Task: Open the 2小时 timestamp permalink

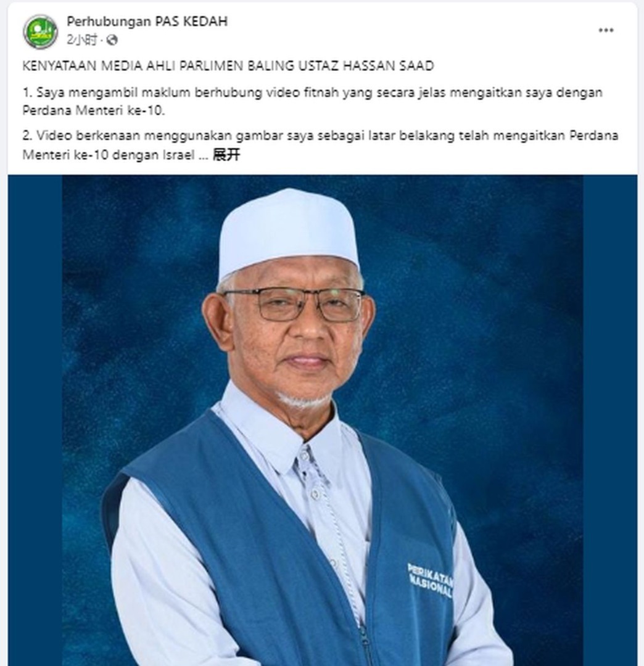Action: (81, 40)
